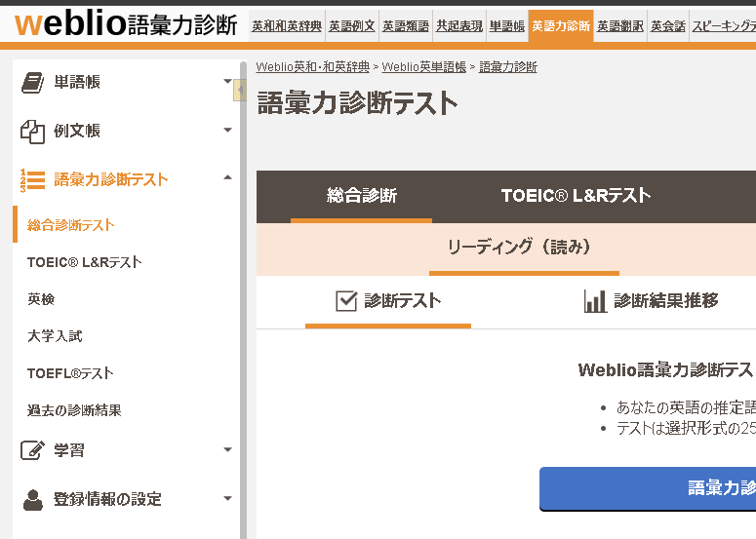This screenshot has height=539, width=756.
Task: Click the bar chart icon for 診断結果推移
Action: [x=595, y=301]
